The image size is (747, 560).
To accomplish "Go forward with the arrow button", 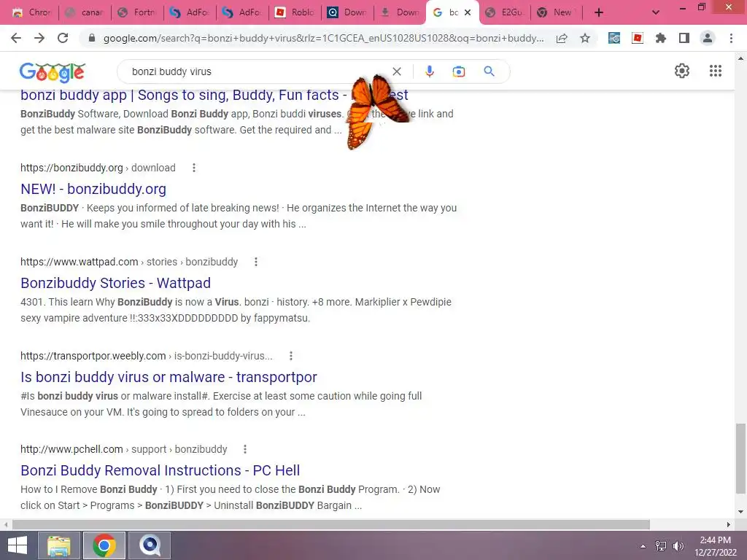I will (x=39, y=38).
